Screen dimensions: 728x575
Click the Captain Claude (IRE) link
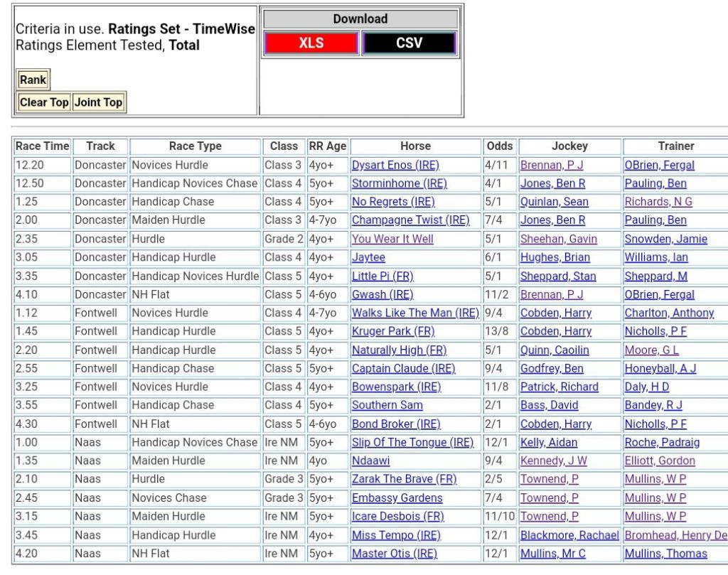point(403,368)
